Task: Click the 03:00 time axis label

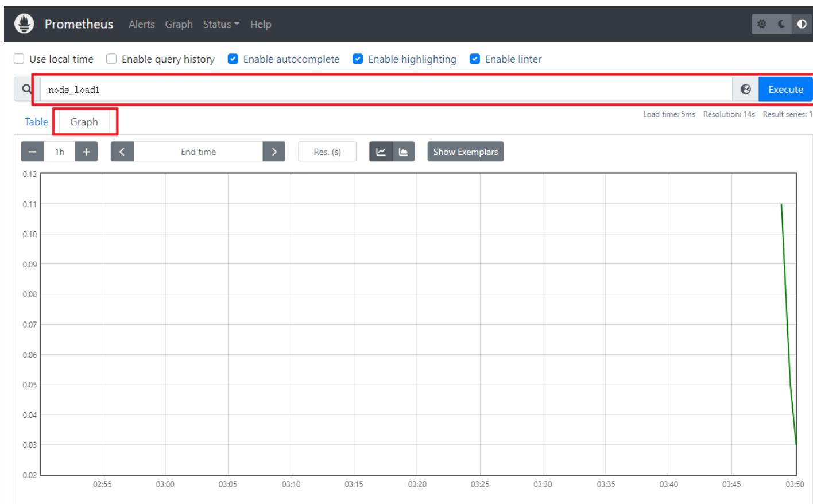Action: click(165, 484)
